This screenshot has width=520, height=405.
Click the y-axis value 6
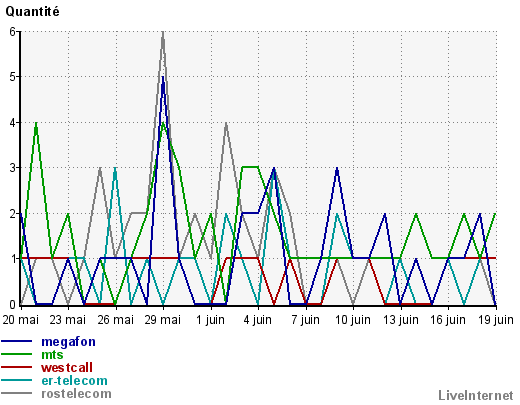[x=13, y=32]
